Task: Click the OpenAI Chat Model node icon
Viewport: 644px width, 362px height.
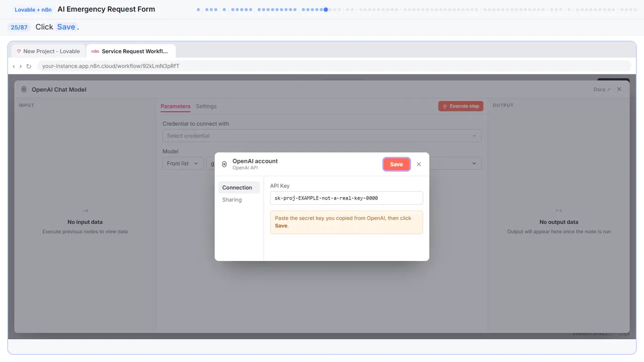Action: 24,89
